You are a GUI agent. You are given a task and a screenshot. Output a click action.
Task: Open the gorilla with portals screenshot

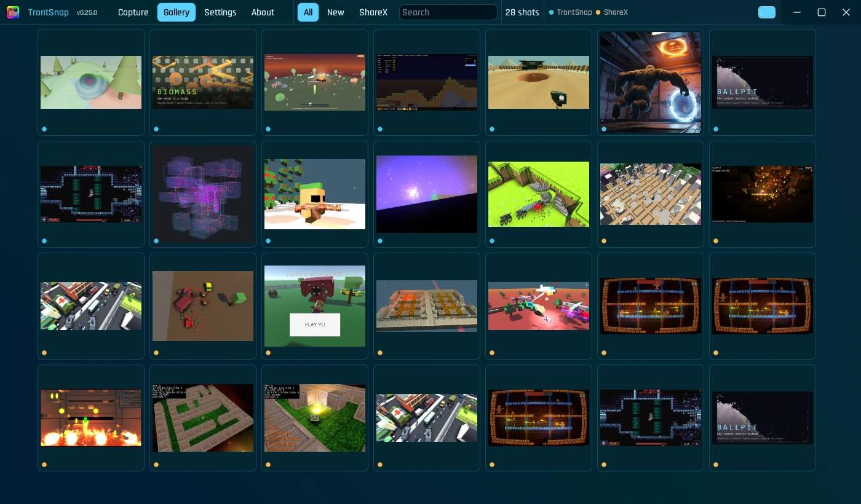coord(651,82)
